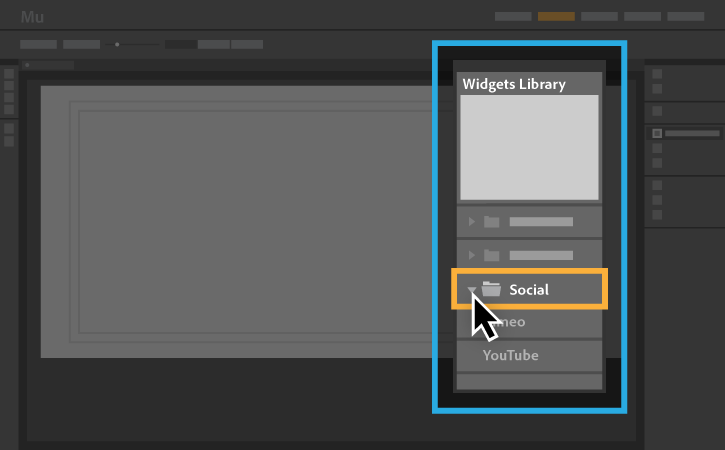Image resolution: width=725 pixels, height=450 pixels.
Task: Select the orange highlighted top mode tab
Action: pyautogui.click(x=556, y=17)
